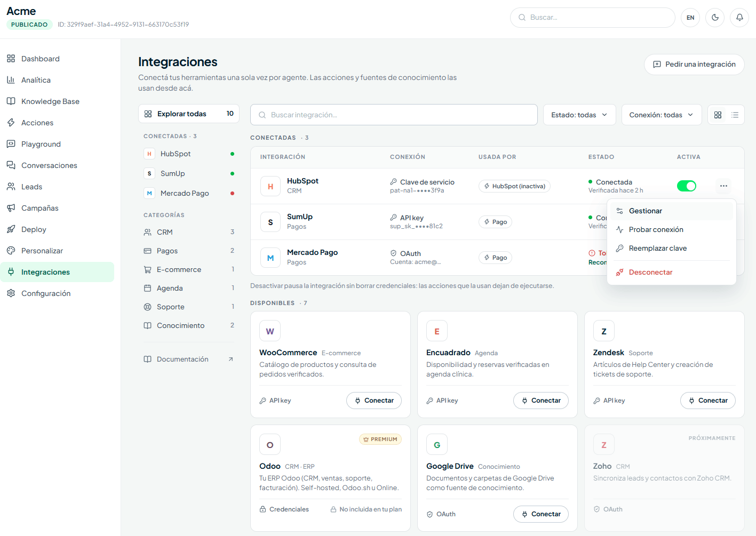Connect the WooCommerce integration
The width and height of the screenshot is (756, 536).
pos(374,401)
